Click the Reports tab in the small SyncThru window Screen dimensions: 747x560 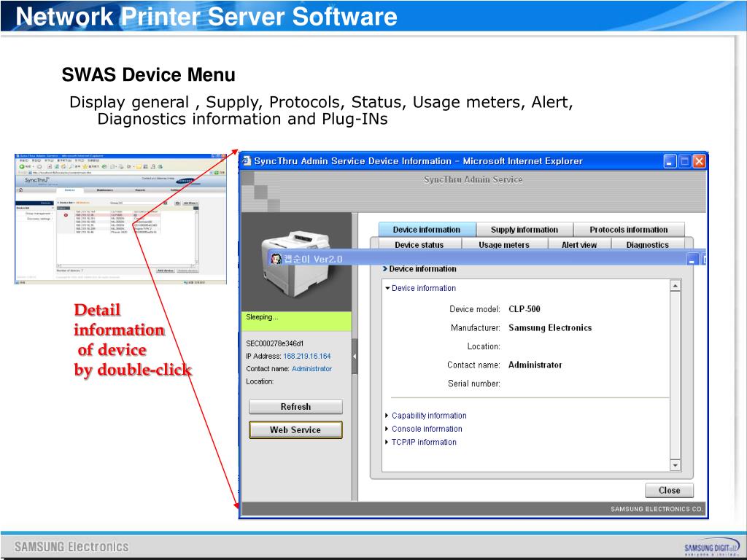click(140, 190)
